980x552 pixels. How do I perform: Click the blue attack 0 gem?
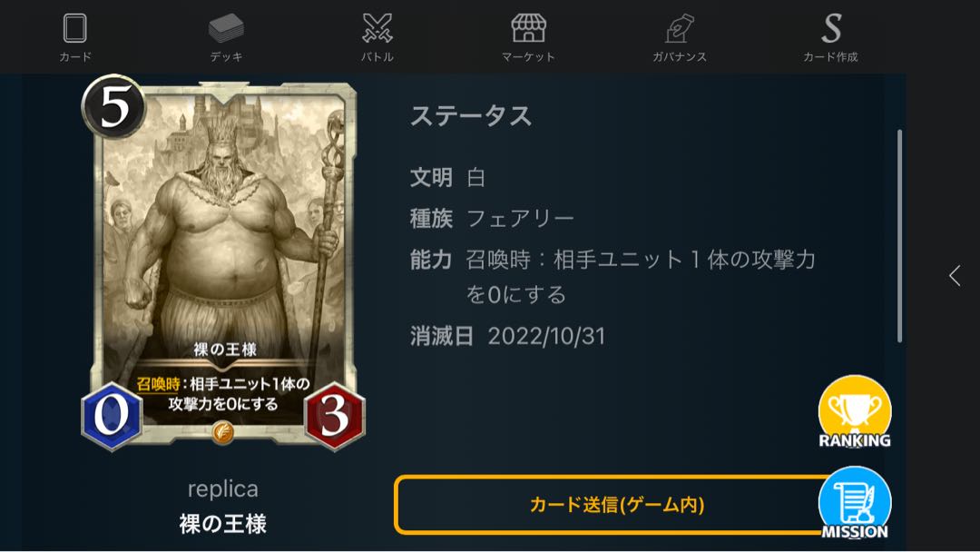click(112, 415)
